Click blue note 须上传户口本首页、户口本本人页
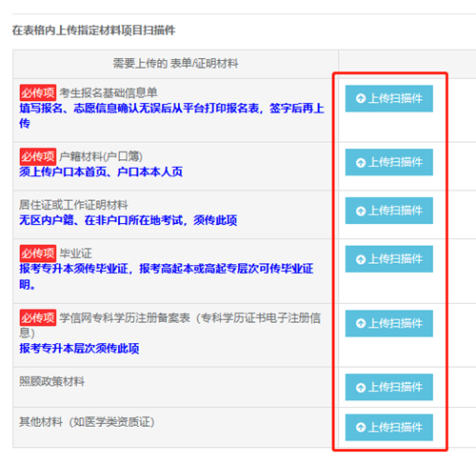 pyautogui.click(x=101, y=172)
